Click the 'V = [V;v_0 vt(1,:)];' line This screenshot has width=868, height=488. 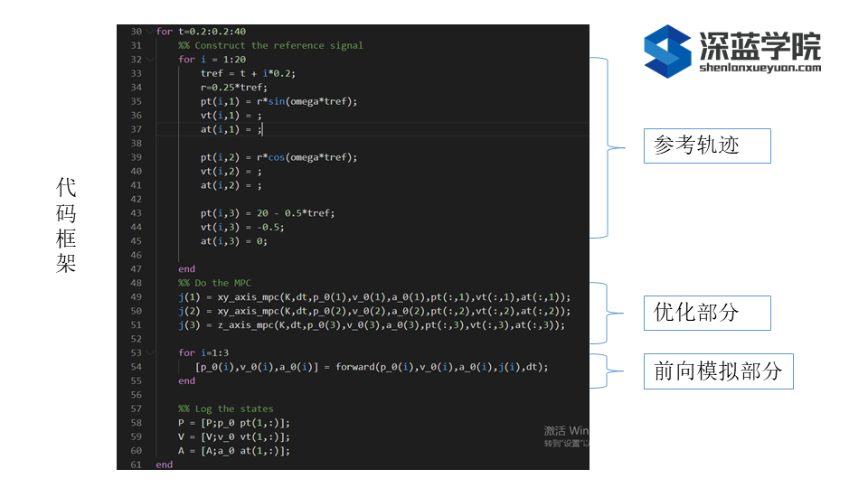(x=234, y=436)
